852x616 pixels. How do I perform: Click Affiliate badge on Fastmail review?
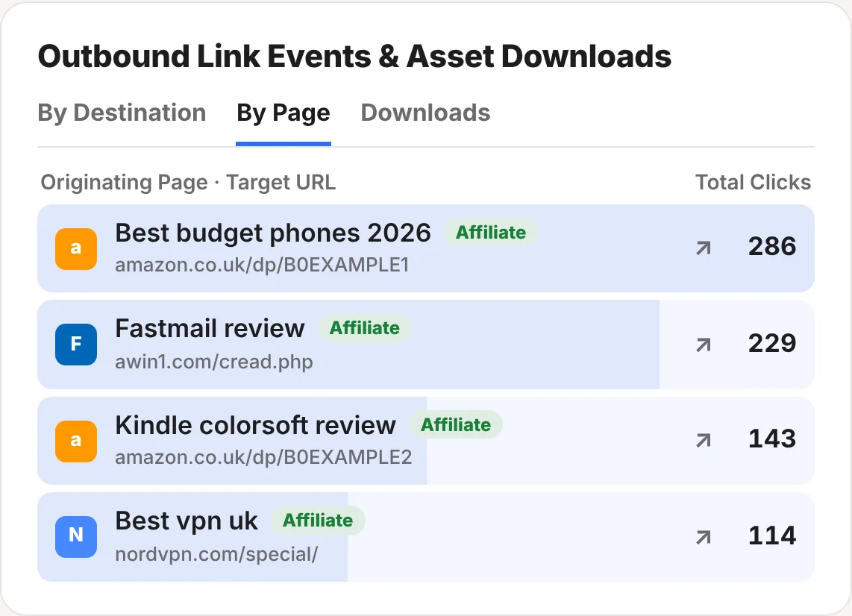point(365,328)
